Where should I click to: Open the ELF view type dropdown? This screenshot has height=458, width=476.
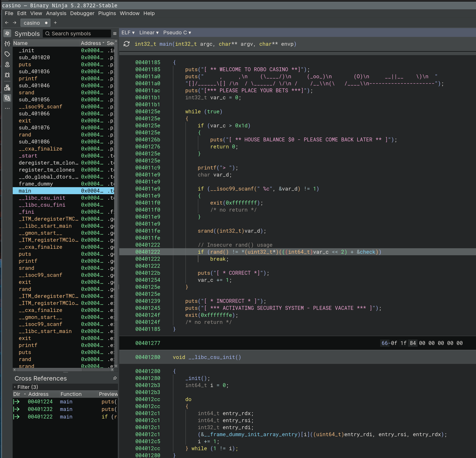pyautogui.click(x=128, y=32)
